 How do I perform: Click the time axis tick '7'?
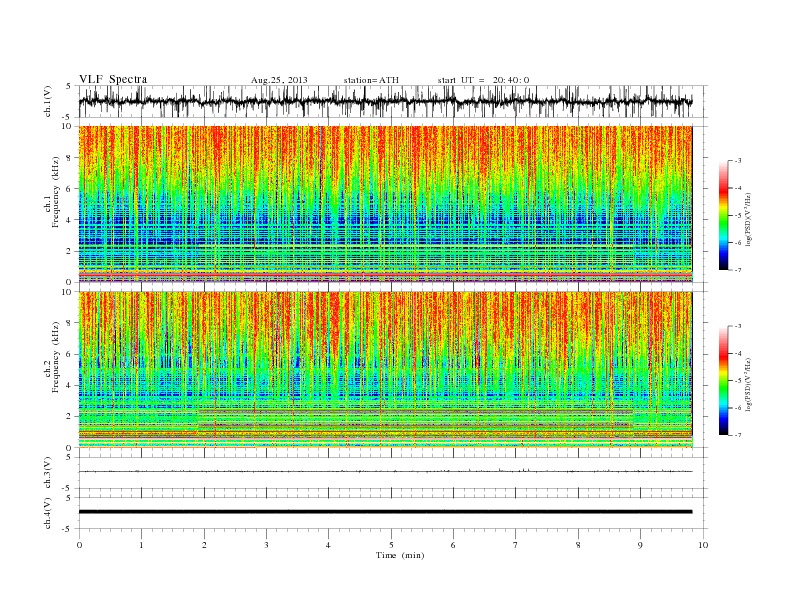pyautogui.click(x=516, y=545)
